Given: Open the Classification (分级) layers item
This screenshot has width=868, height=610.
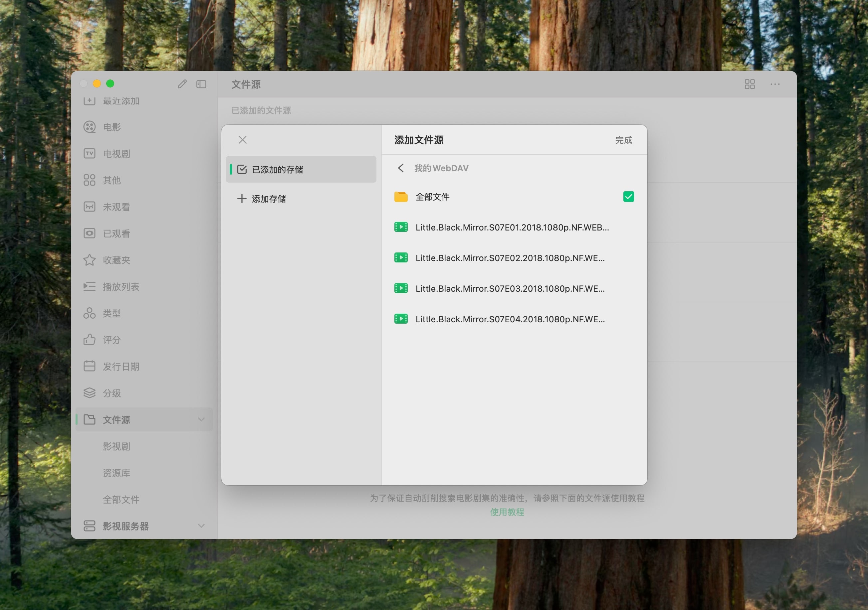Looking at the screenshot, I should coord(144,393).
